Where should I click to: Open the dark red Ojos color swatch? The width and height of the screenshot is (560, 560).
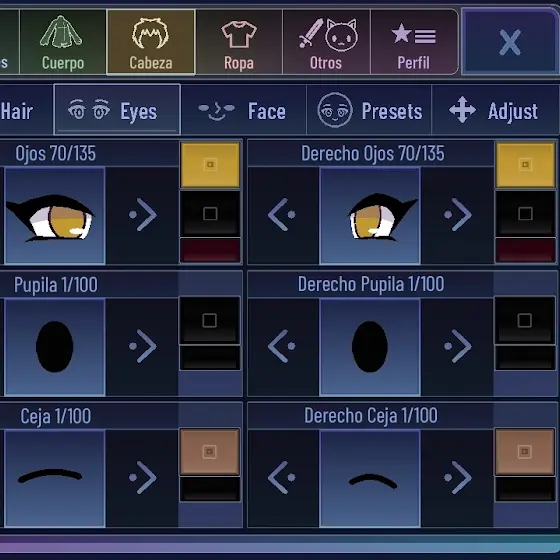210,250
